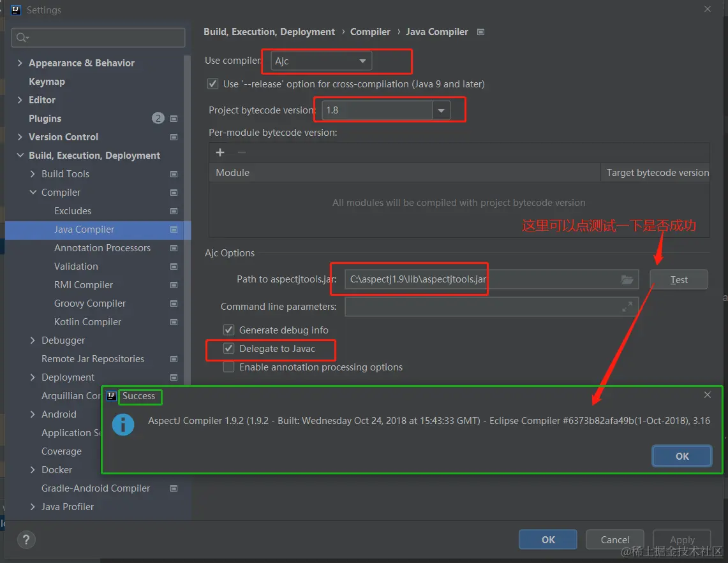Expand the command line parameters field
The image size is (728, 563).
click(627, 307)
